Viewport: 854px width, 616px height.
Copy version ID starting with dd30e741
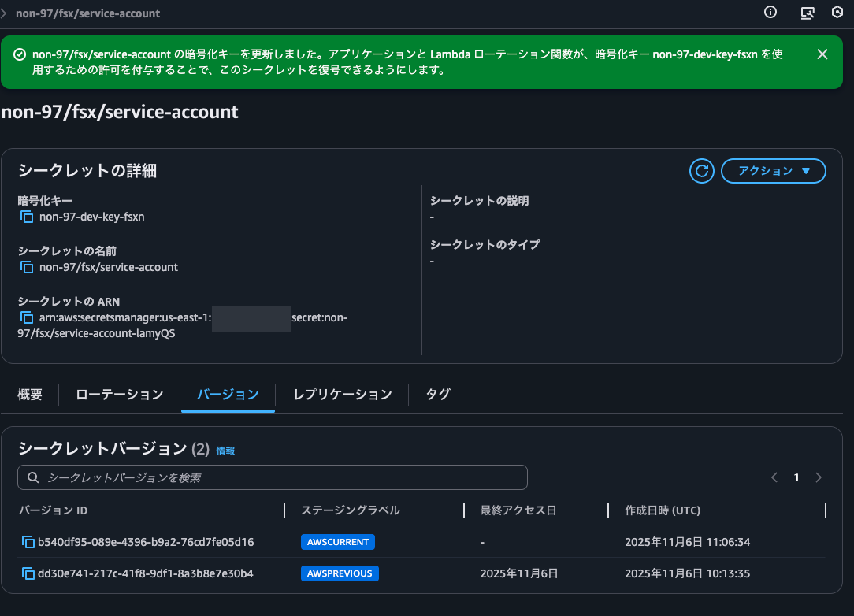[28, 573]
